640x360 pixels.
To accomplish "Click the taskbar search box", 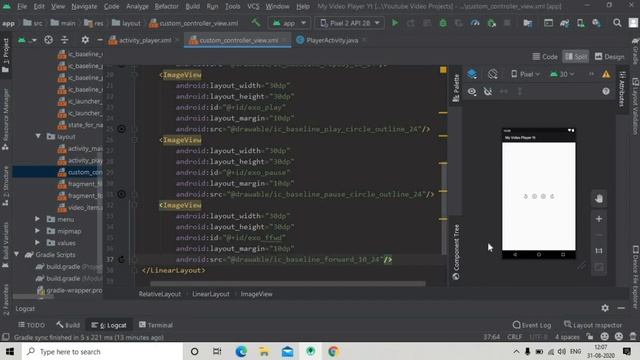I will (102, 351).
